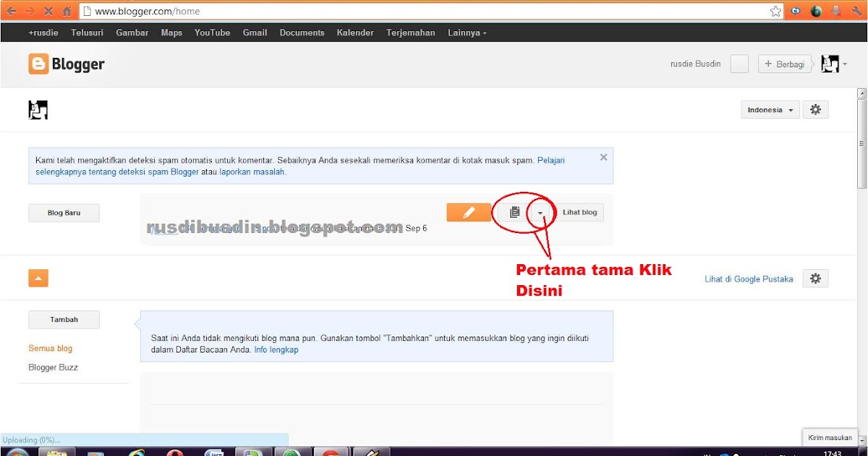Go back with the browser back arrow
Image resolution: width=868 pixels, height=456 pixels.
(x=12, y=11)
